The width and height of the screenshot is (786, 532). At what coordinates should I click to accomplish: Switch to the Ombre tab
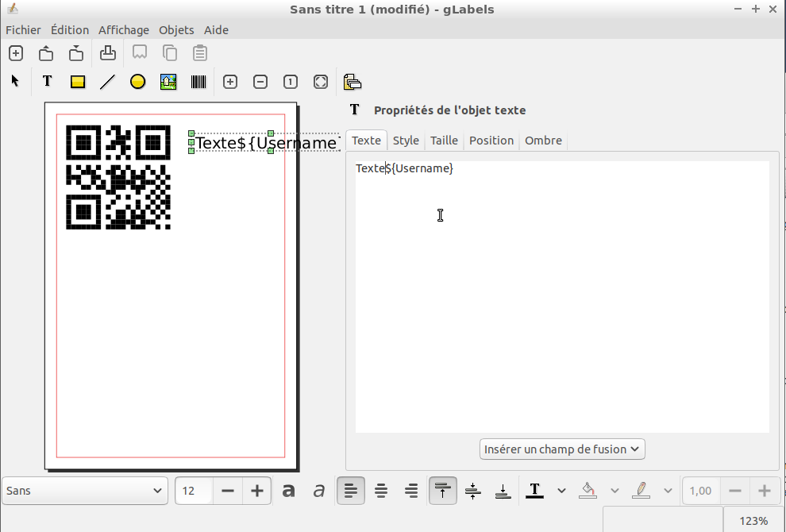(543, 141)
